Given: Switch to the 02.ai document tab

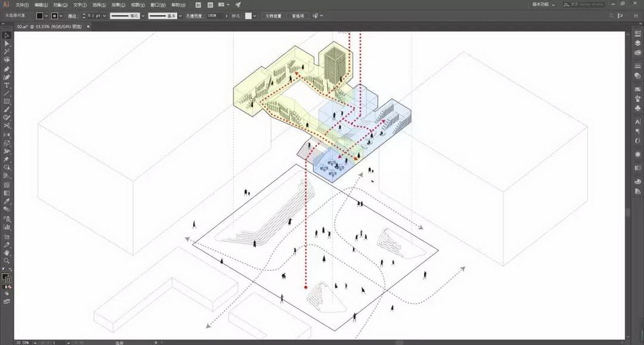Looking at the screenshot, I should click(x=48, y=26).
